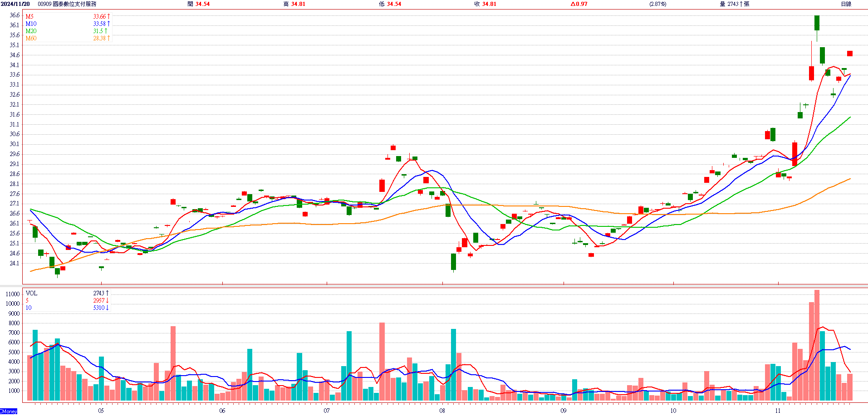Select the open price after 開
868x416 pixels.
(202, 4)
